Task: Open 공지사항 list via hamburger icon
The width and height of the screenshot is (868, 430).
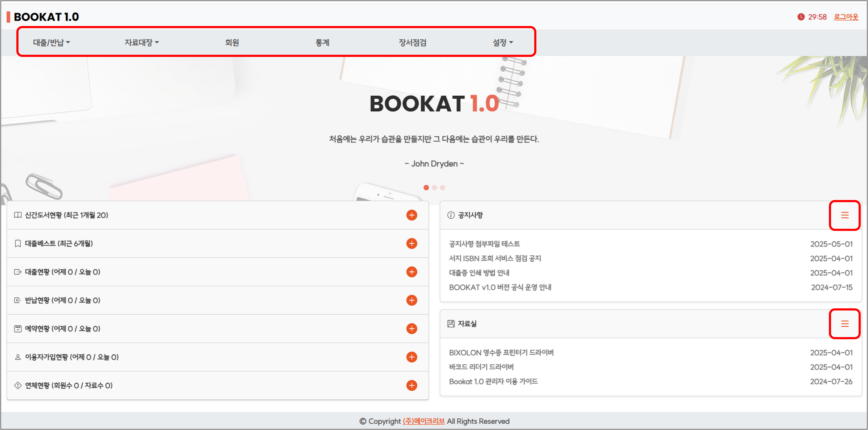Action: pos(844,215)
